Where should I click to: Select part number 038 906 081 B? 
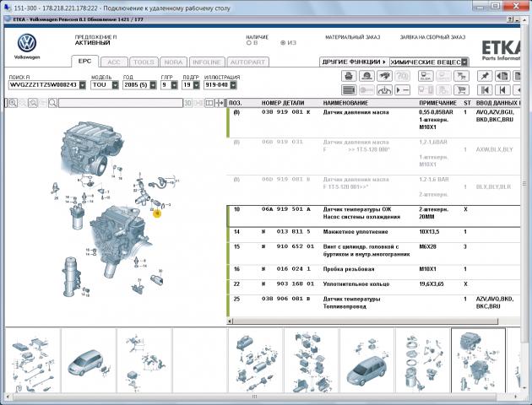click(x=286, y=299)
